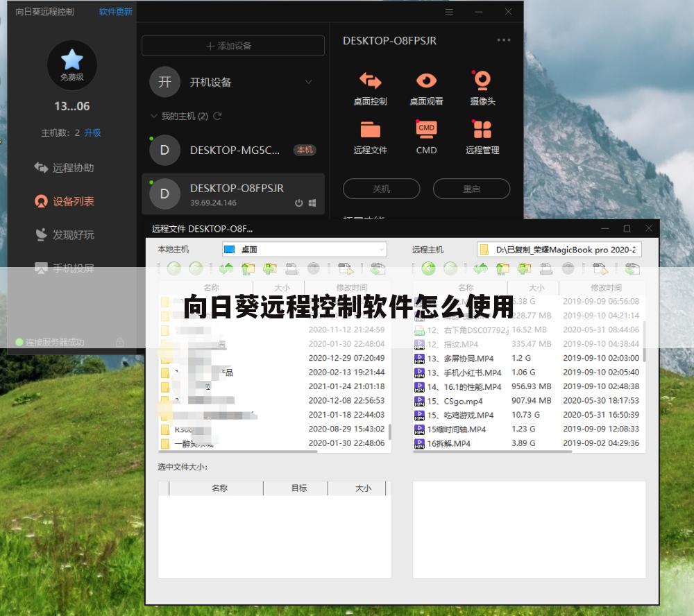
Task: Click local host up-folder icon
Action: click(248, 268)
